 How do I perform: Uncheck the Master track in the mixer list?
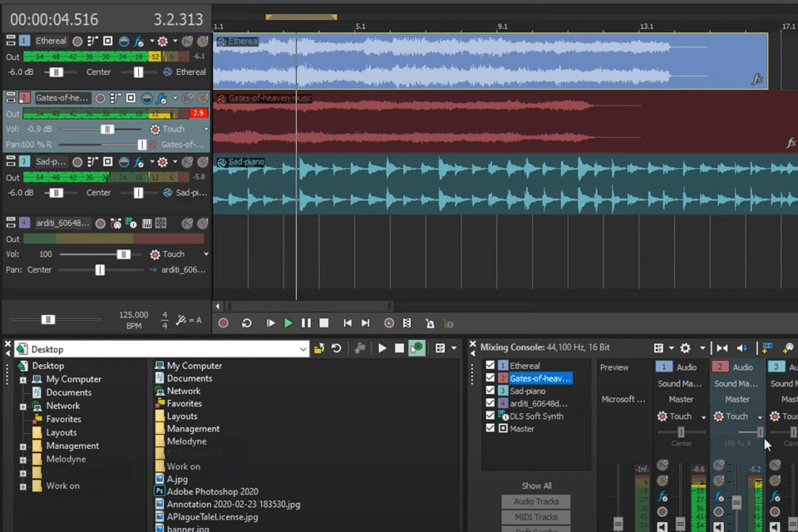(x=490, y=429)
